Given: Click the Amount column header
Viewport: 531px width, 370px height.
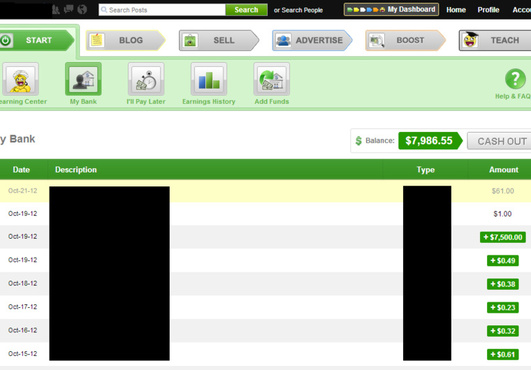Looking at the screenshot, I should 504,170.
